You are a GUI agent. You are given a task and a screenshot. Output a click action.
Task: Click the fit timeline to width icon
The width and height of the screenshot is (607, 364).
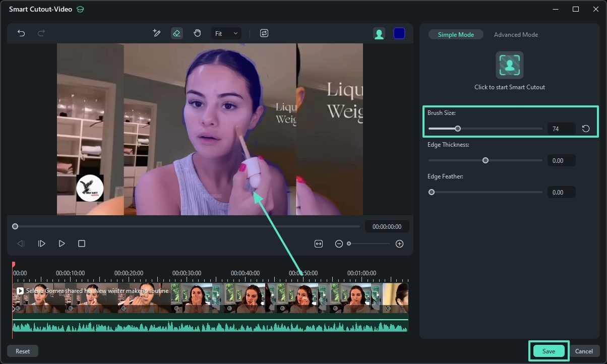319,244
